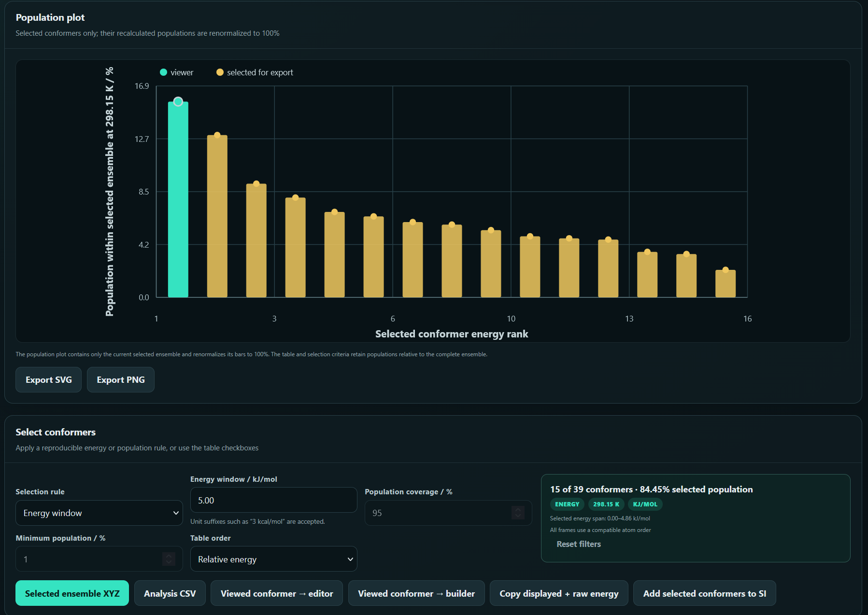Click the Export PNG button
Screen dimensions: 868x615
click(121, 380)
